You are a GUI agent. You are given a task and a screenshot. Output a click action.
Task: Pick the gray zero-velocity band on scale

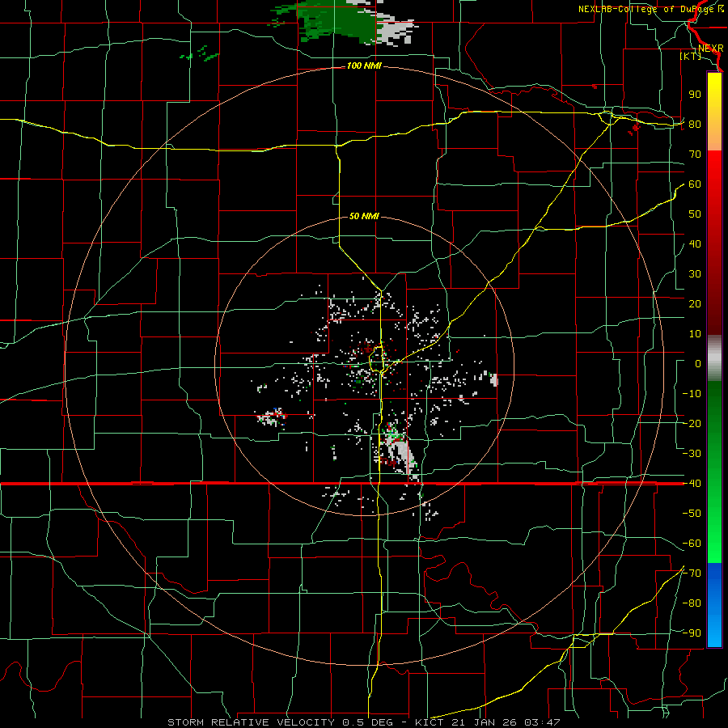714,358
